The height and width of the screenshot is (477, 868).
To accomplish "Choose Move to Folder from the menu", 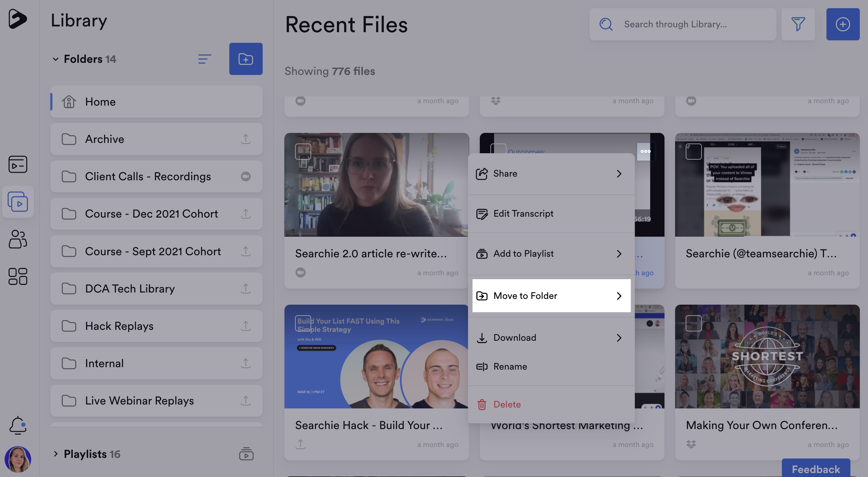I will pos(551,296).
